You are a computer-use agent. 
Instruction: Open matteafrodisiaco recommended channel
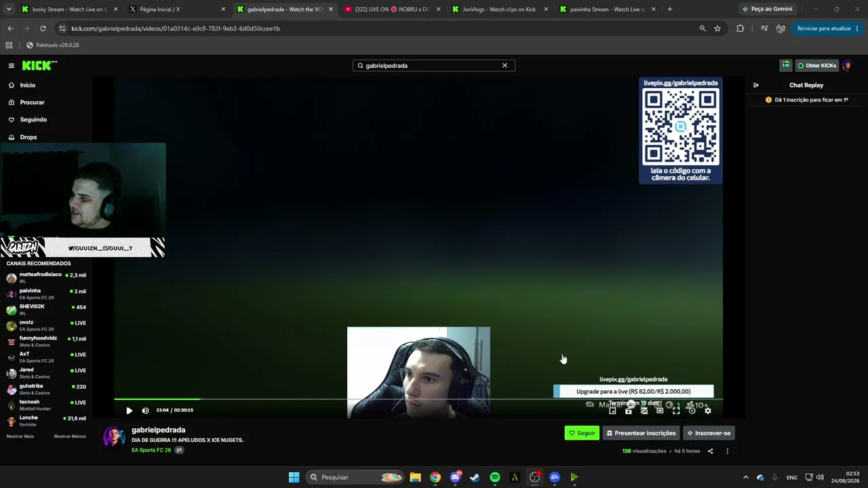[x=46, y=277]
